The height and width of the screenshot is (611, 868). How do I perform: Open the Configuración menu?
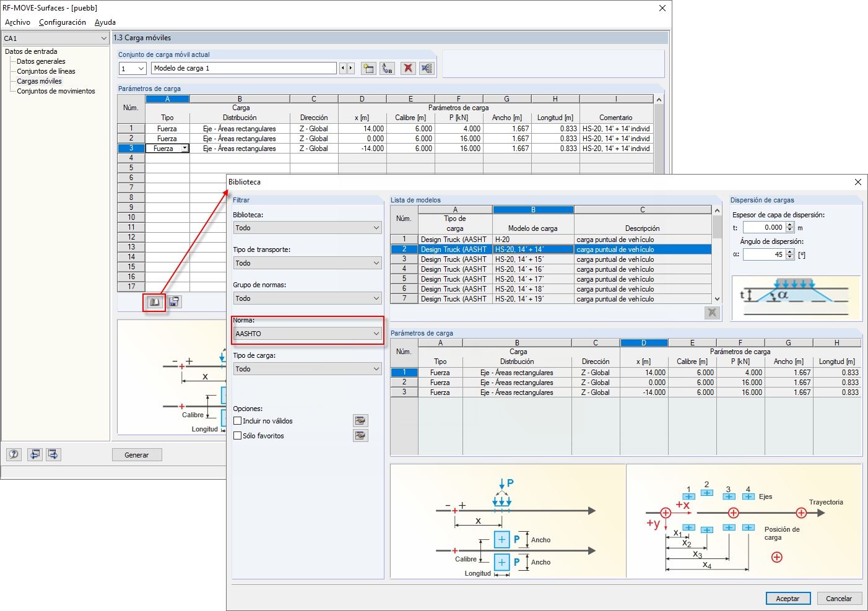[63, 22]
